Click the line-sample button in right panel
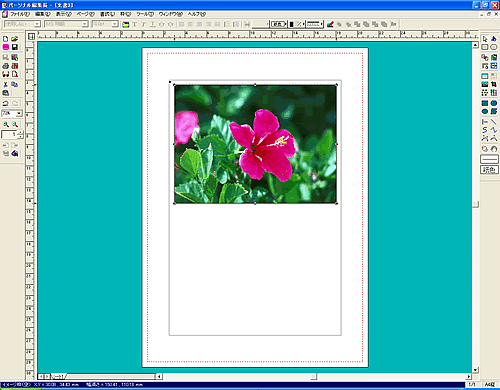Screen dimensions: 500x390 (x=489, y=159)
